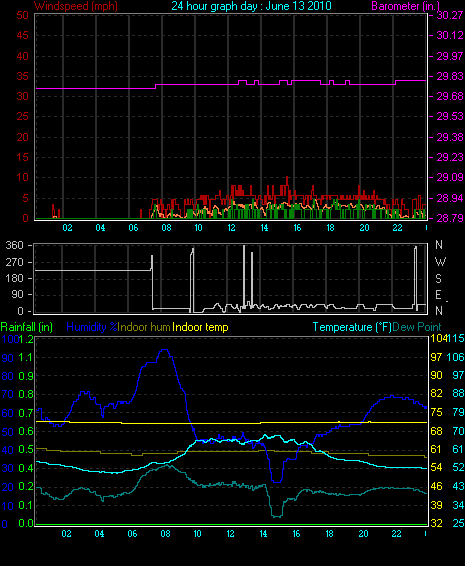This screenshot has height=566, width=465.
Task: Click the compass label S
Action: pyautogui.click(x=439, y=279)
